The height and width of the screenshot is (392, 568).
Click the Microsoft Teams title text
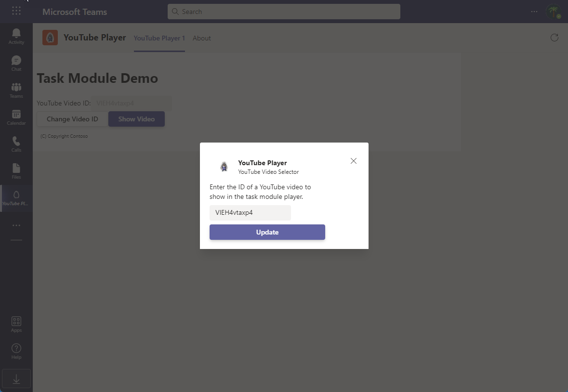(75, 12)
